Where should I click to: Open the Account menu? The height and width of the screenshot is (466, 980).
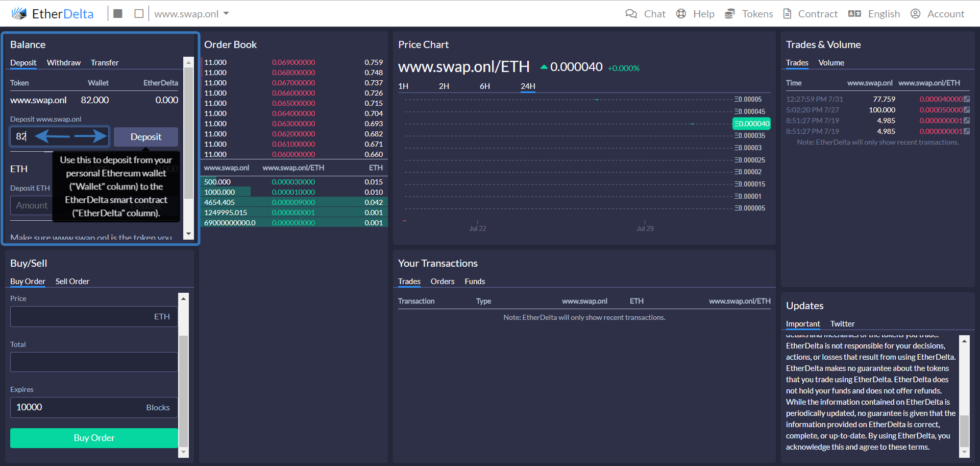[x=938, y=14]
